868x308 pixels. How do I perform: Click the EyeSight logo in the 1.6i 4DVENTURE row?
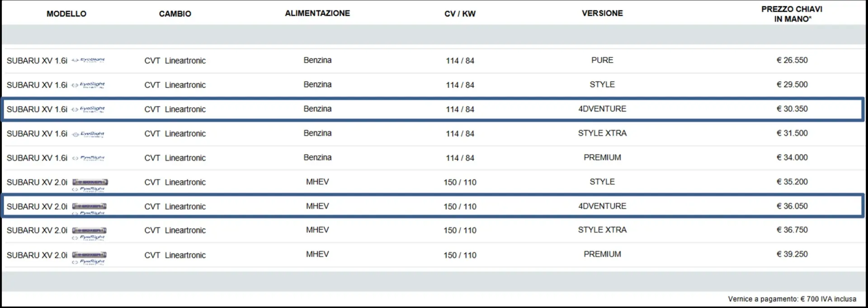pos(89,109)
